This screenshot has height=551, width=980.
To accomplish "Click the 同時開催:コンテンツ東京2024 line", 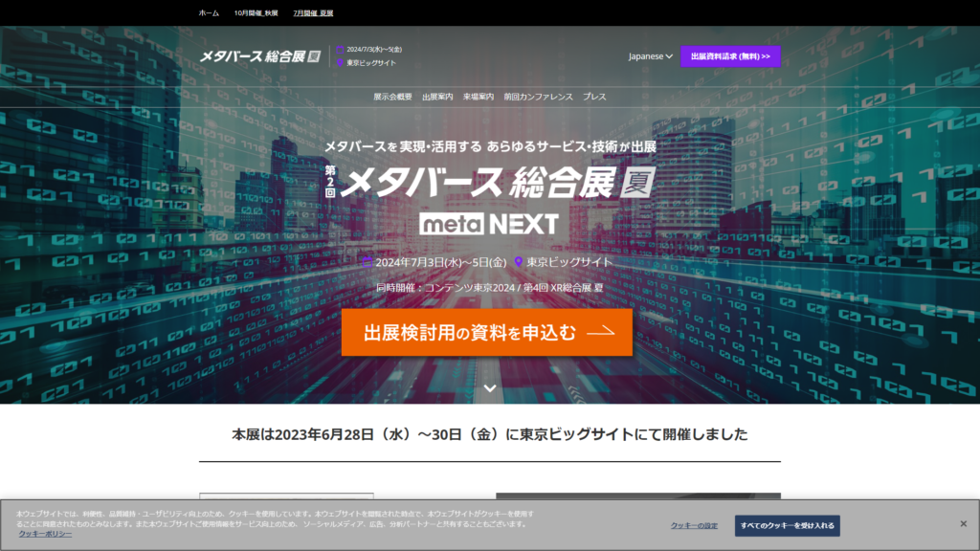I will pos(490,288).
